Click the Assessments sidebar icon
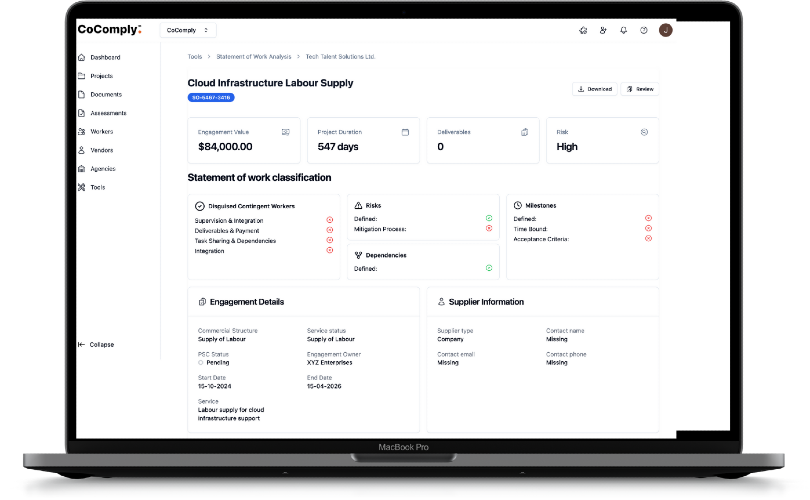Screen dimensions: 810x500 tap(82, 113)
